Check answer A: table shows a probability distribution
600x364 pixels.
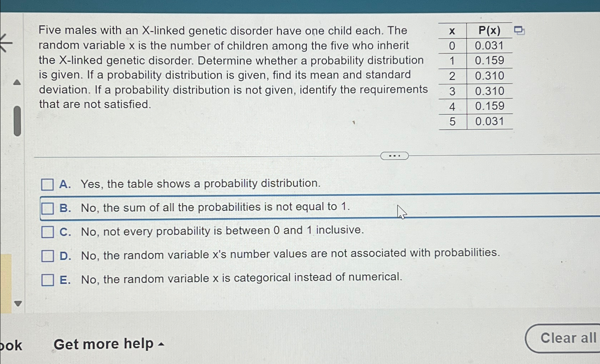47,185
